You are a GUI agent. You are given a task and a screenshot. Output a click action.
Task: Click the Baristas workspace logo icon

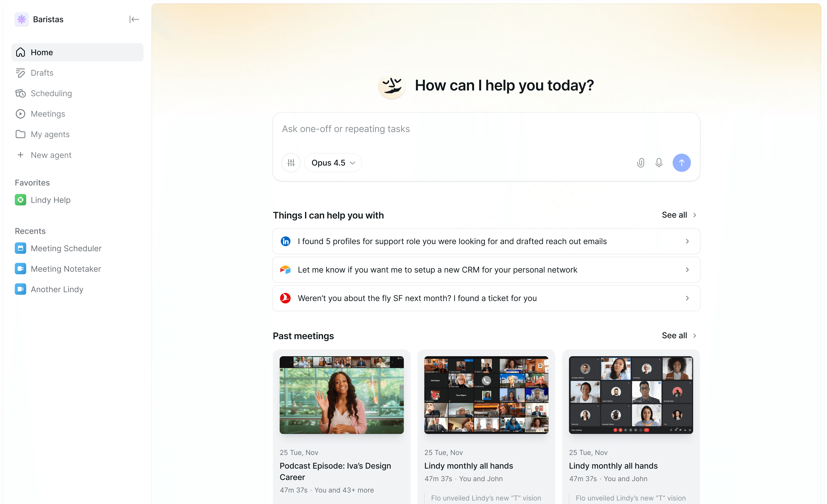pos(22,19)
